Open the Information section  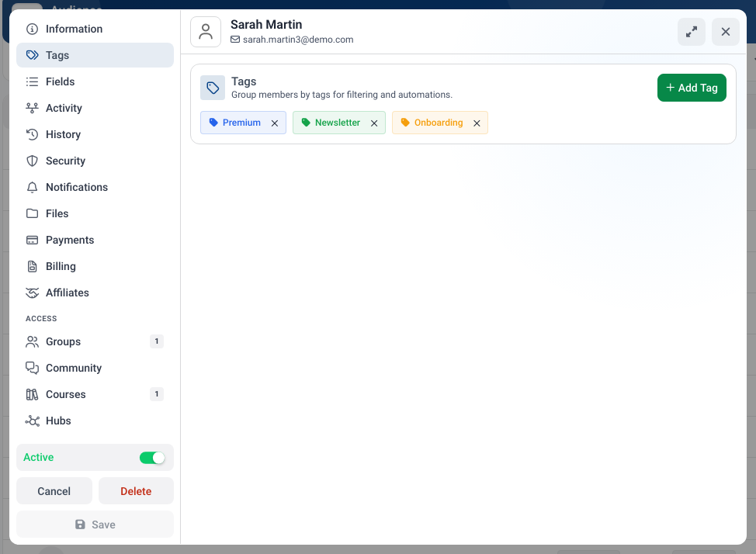(x=95, y=29)
